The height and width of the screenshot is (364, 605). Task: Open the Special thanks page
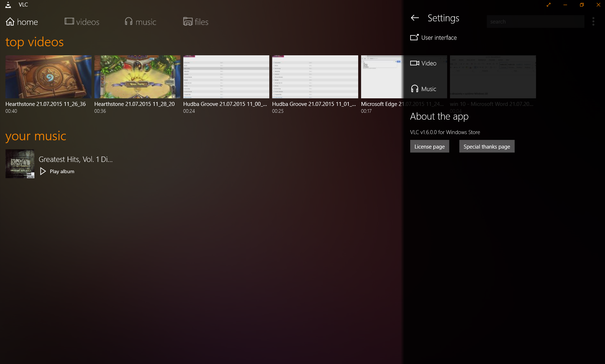coord(487,146)
